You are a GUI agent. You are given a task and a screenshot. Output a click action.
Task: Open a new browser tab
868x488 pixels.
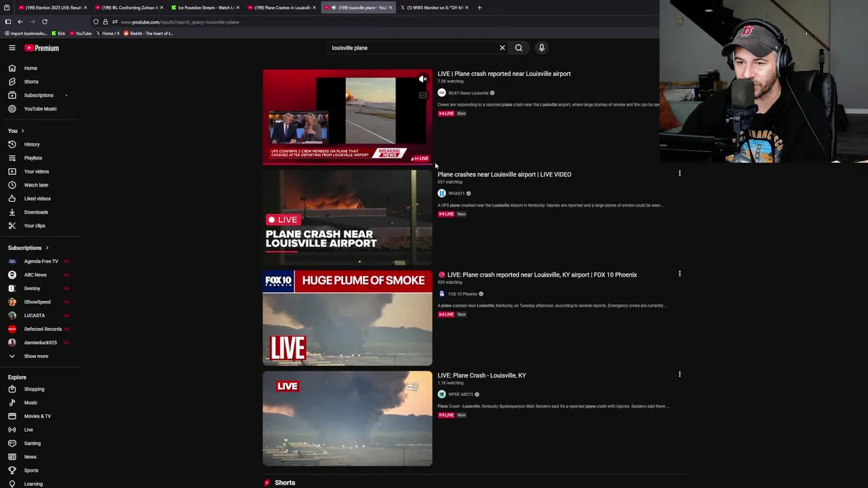coord(479,7)
